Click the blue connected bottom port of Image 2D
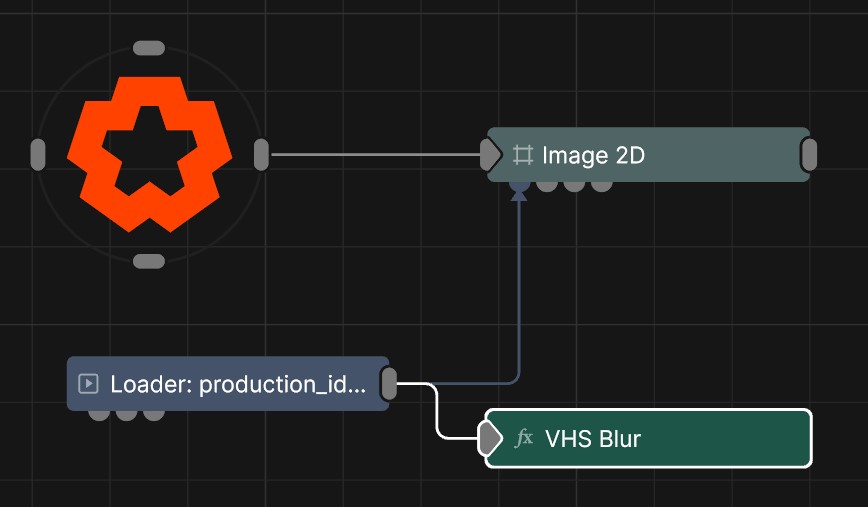Screen dimensions: 868x507 (x=519, y=185)
